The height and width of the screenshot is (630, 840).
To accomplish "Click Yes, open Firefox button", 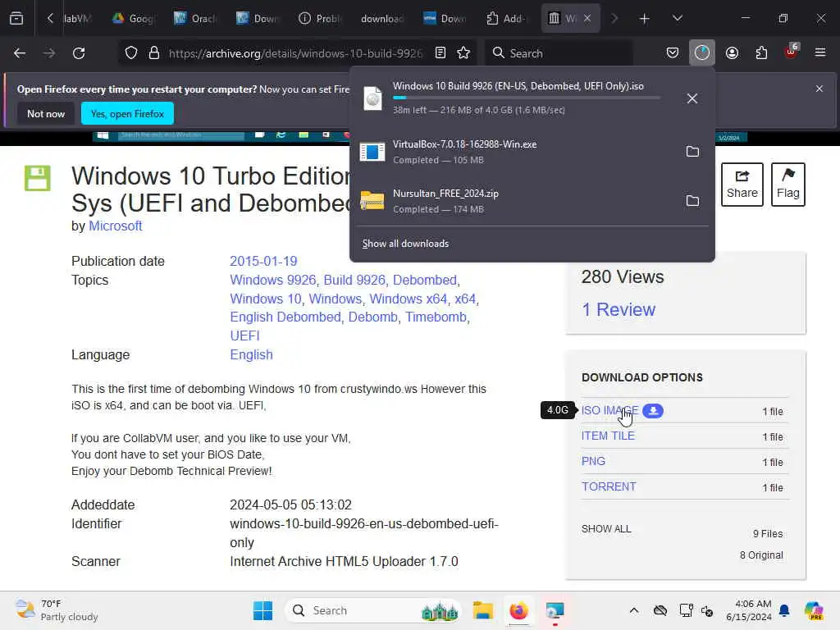I will click(x=127, y=113).
